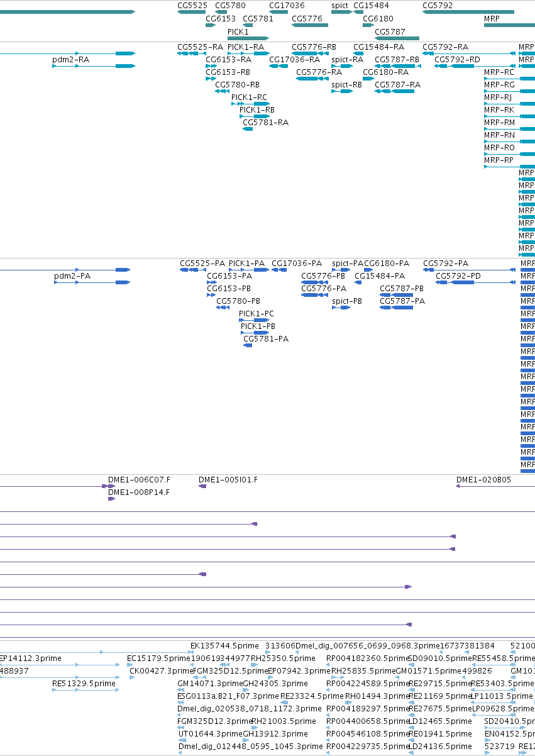Viewport: 535px width, 756px height.
Task: Select the CG6180 gene label
Action: pyautogui.click(x=378, y=19)
